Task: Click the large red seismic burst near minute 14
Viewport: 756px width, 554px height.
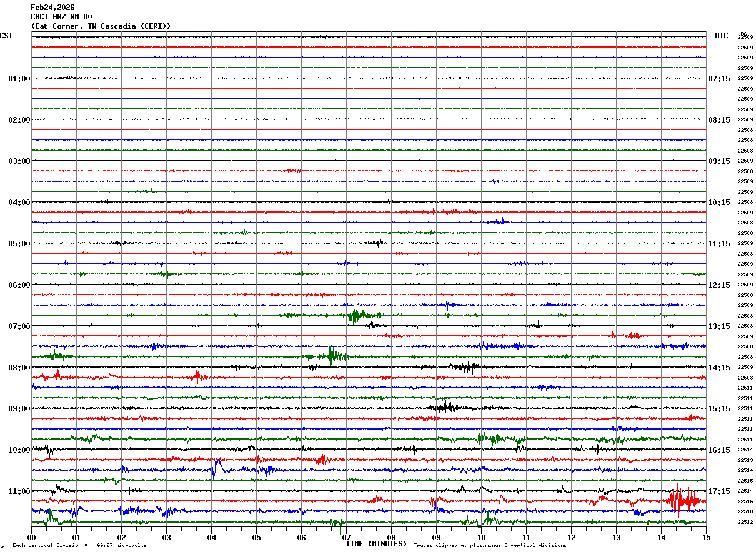Action: point(682,499)
